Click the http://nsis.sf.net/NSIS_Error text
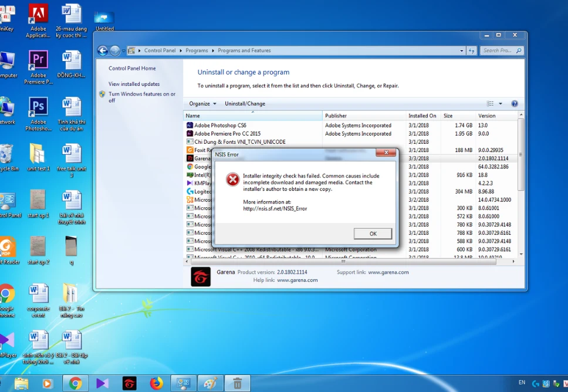This screenshot has width=568, height=392. pyautogui.click(x=275, y=209)
